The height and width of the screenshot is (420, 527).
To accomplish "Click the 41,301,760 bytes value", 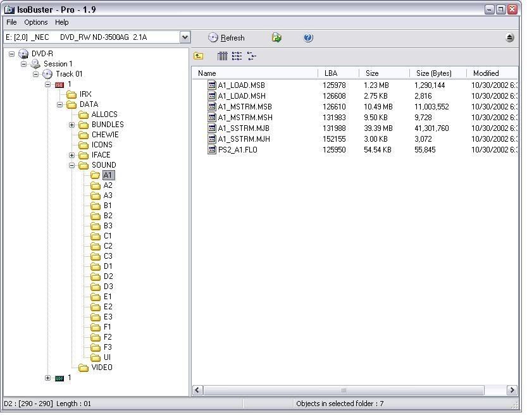I will 431,128.
